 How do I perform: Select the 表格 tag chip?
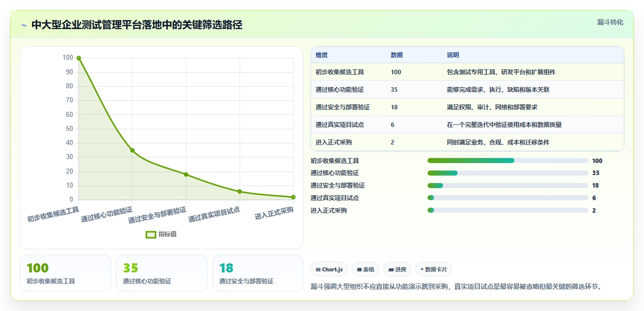(365, 269)
